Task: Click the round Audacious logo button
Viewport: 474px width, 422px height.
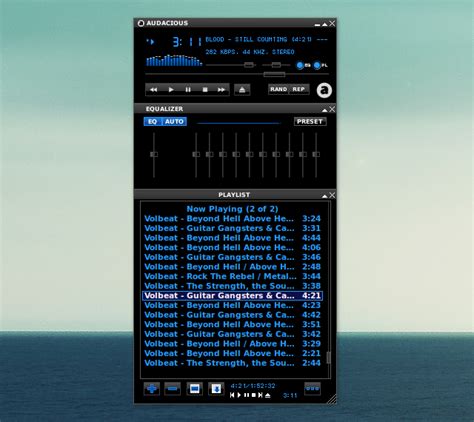Action: [x=324, y=90]
